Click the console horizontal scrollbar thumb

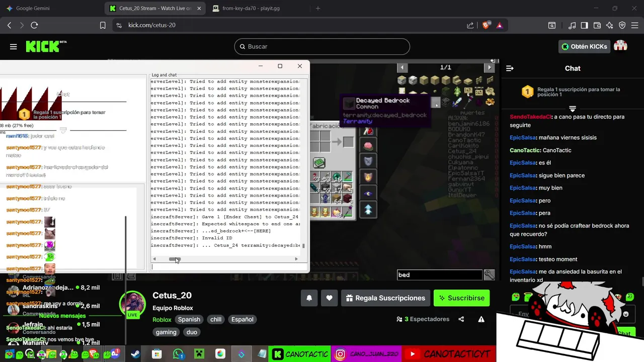[175, 259]
